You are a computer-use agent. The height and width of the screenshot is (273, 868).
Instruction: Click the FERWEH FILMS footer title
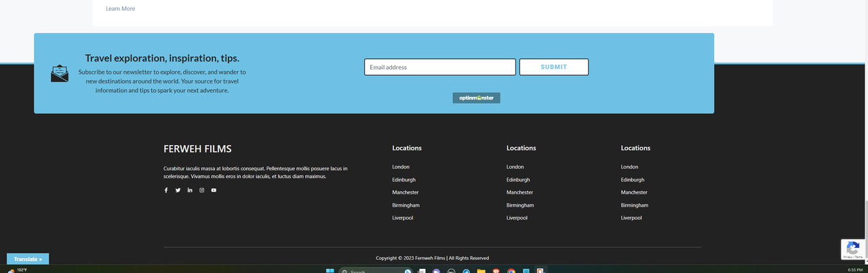pos(197,149)
